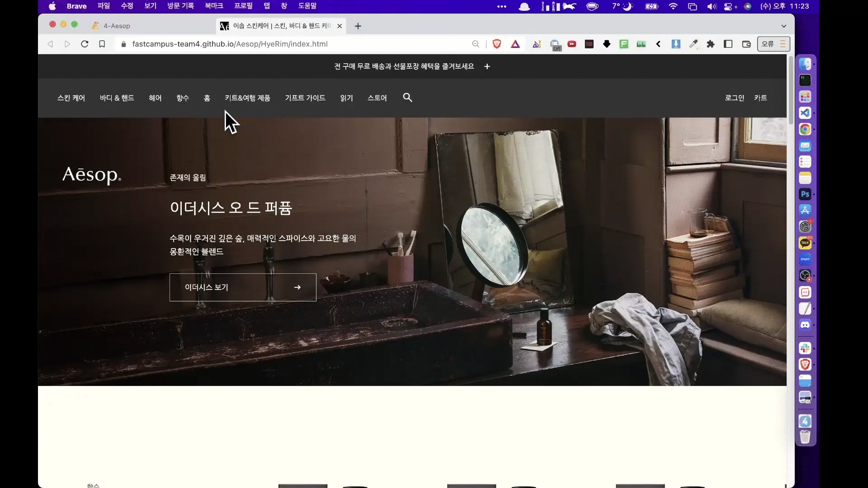Click the eyedropper color picker extension icon

click(x=693, y=44)
